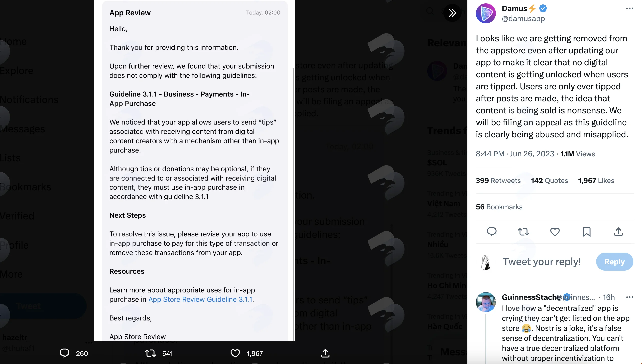Collapse the sidebar with double-chevron icon
Viewport: 642px width, 364px height.
[x=452, y=13]
